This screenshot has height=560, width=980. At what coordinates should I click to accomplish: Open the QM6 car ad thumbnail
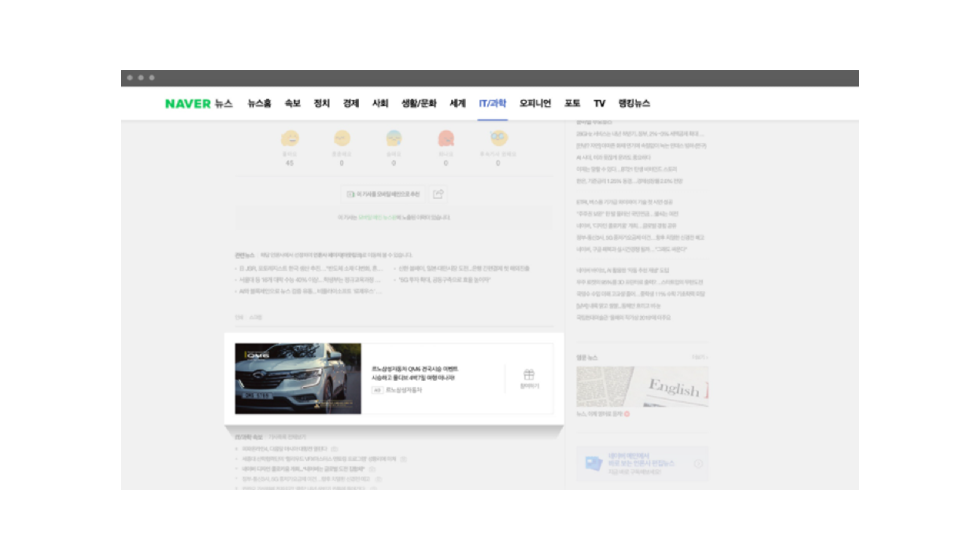pos(298,379)
